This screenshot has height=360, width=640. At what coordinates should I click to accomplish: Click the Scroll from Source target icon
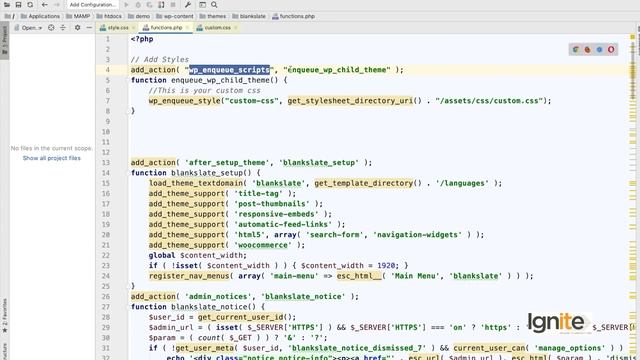[51, 28]
